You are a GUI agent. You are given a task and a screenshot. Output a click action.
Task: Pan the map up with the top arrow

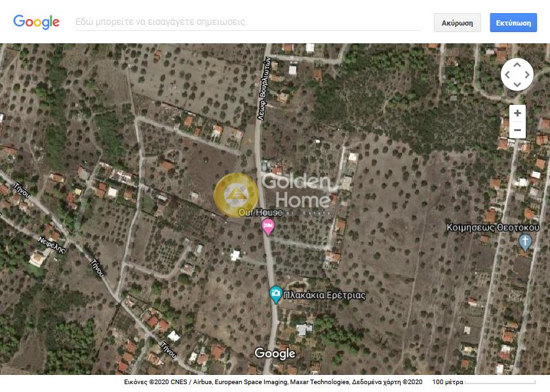point(517,65)
